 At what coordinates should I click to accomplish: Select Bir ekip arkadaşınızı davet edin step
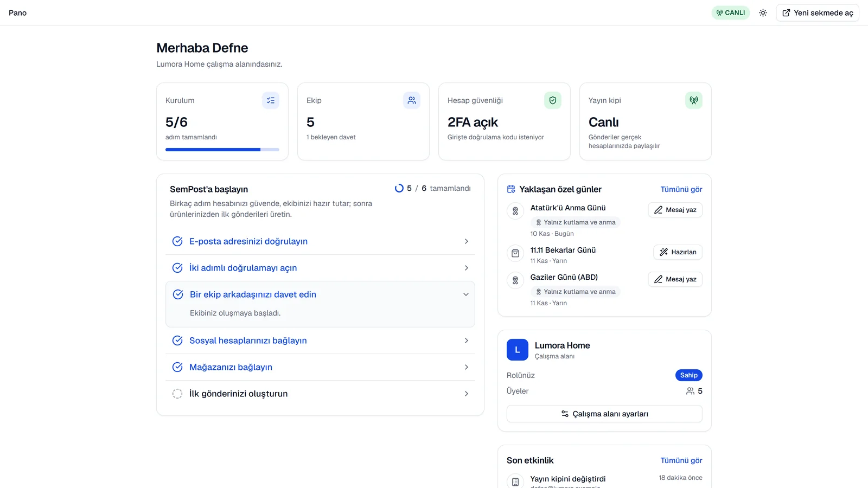click(320, 294)
